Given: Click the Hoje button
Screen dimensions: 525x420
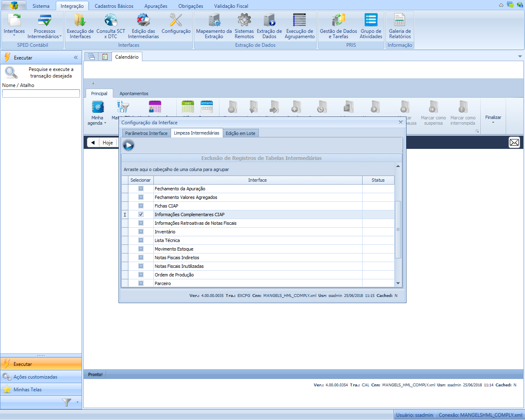Looking at the screenshot, I should pyautogui.click(x=108, y=143).
